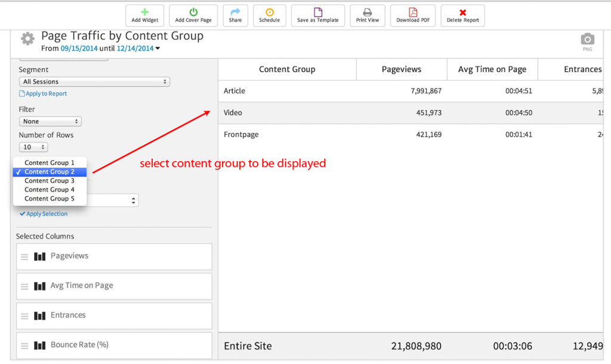Change Number of Rows via dropdown
The image size is (611, 364).
(x=33, y=147)
